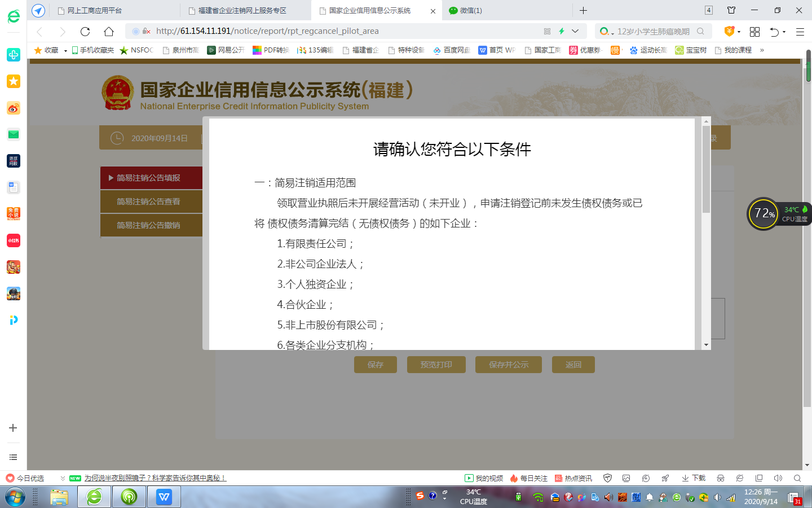Open the download manager in status bar
This screenshot has width=812, height=508.
(694, 478)
